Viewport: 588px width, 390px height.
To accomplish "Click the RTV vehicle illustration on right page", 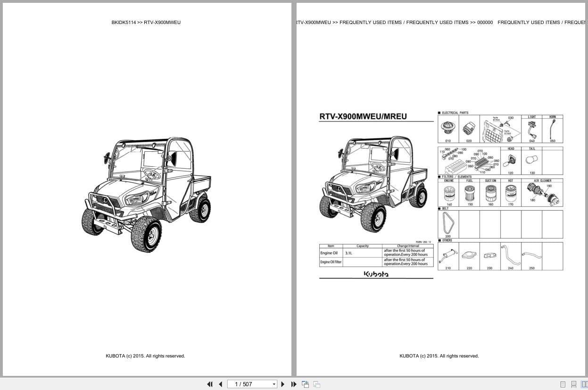I will tap(374, 184).
